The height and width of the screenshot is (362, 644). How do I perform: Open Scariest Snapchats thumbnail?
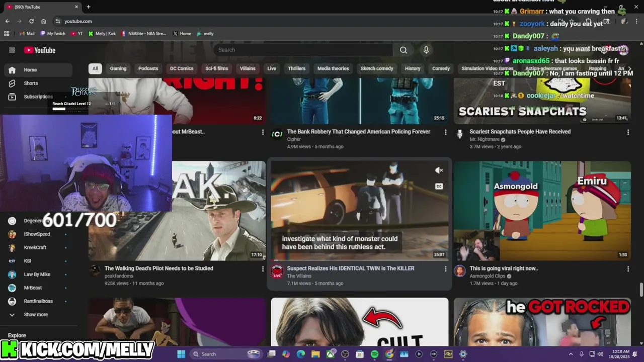coord(542,102)
